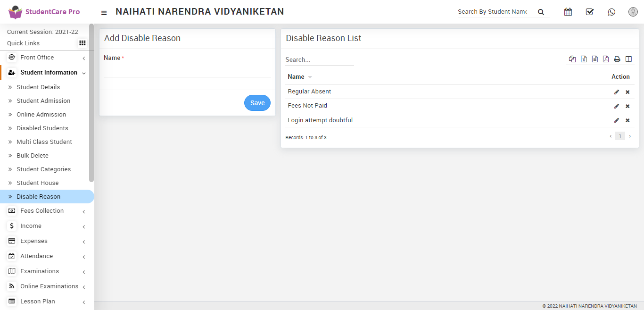Open the WhatsApp icon in header
Image resolution: width=644 pixels, height=310 pixels.
point(611,12)
